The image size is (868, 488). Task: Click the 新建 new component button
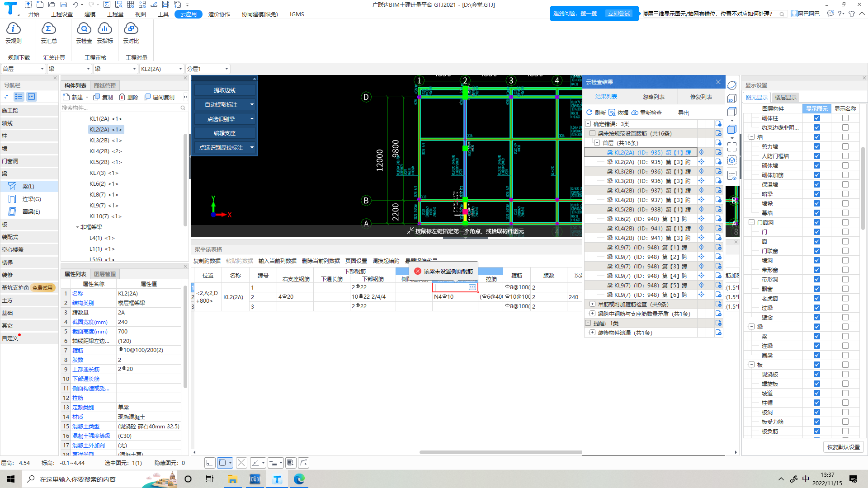(73, 97)
